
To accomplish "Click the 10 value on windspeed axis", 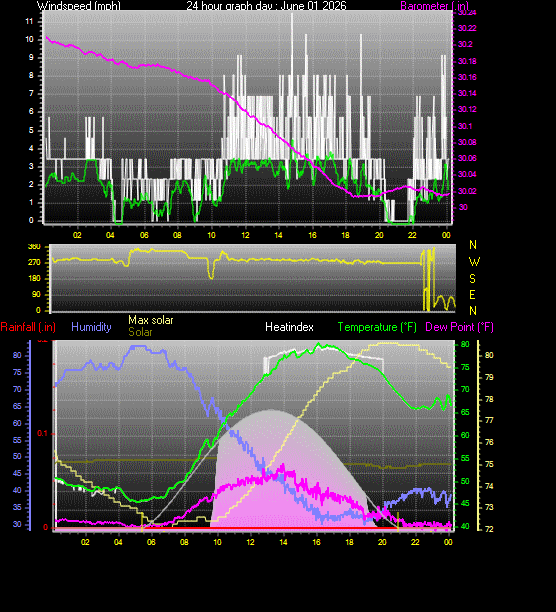I will point(29,39).
